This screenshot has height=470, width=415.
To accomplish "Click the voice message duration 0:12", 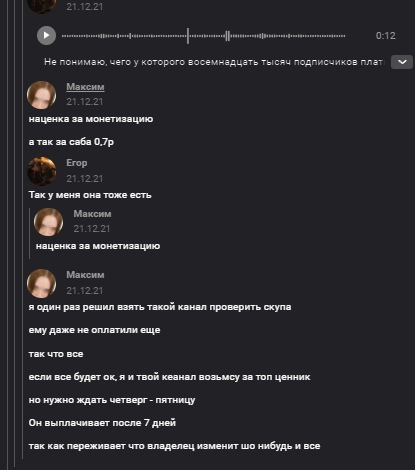I will [385, 36].
